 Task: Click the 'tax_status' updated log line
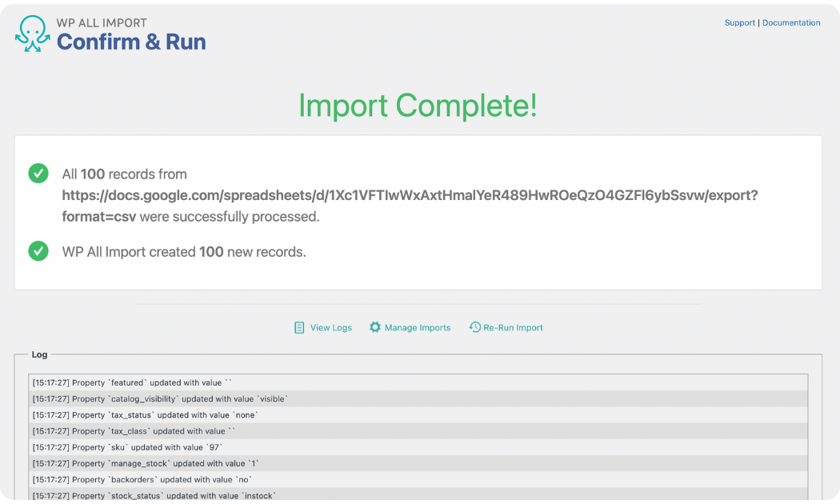[x=145, y=415]
